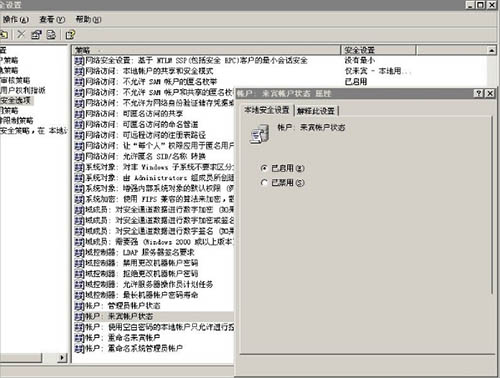This screenshot has height=378, width=500.
Task: Open the 帮助(H) menu
Action: point(88,20)
